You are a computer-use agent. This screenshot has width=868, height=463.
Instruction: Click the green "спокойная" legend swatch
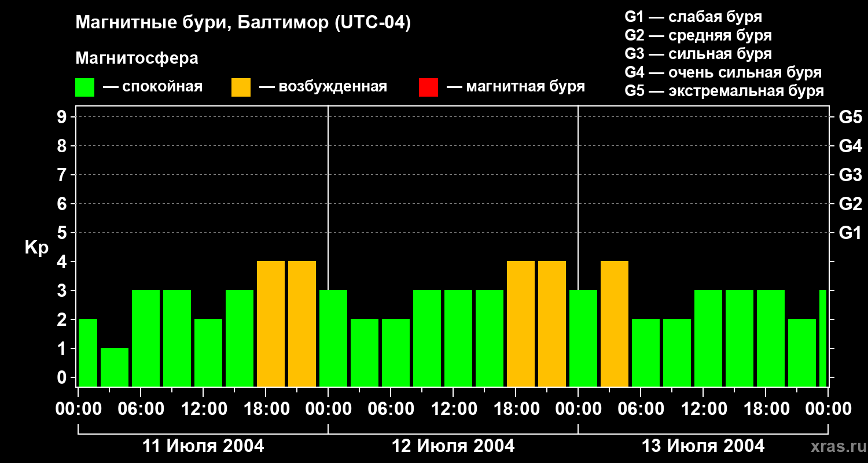84,87
